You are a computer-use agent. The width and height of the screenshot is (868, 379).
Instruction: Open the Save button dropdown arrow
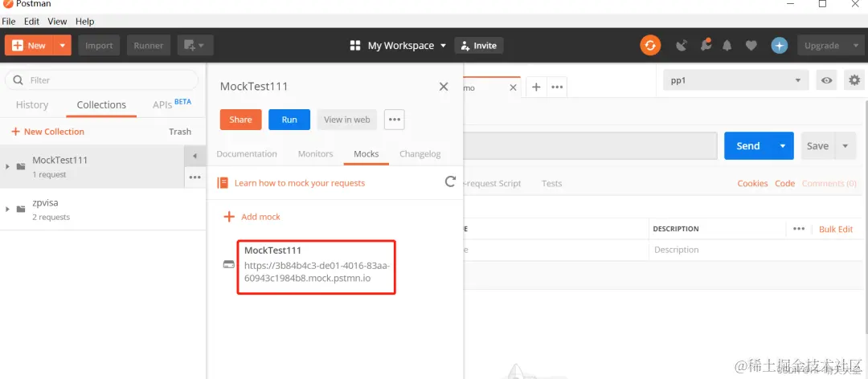point(845,146)
